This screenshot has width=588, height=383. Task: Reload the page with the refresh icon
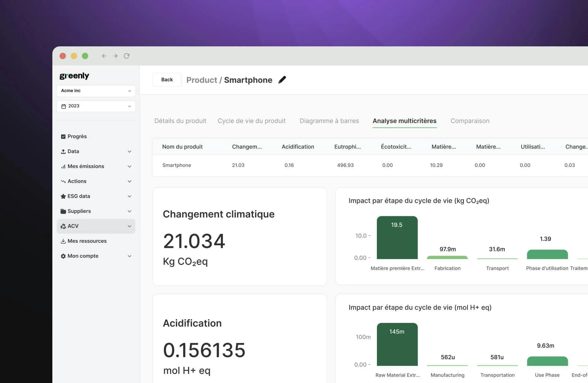(x=127, y=56)
